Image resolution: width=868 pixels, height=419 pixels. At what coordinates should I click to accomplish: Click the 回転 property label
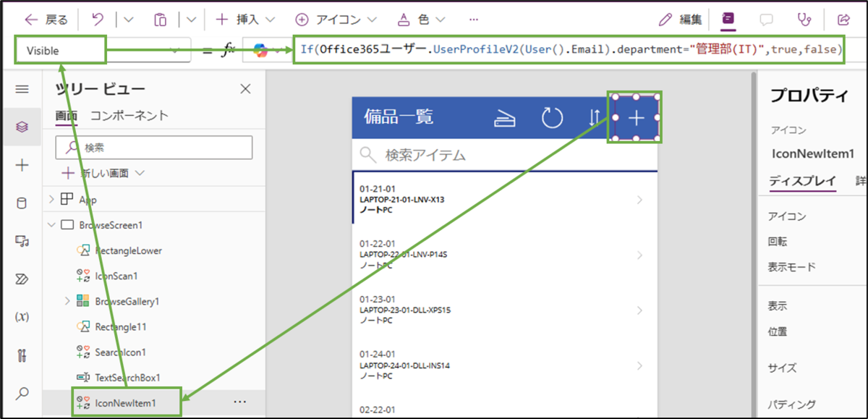(x=778, y=242)
